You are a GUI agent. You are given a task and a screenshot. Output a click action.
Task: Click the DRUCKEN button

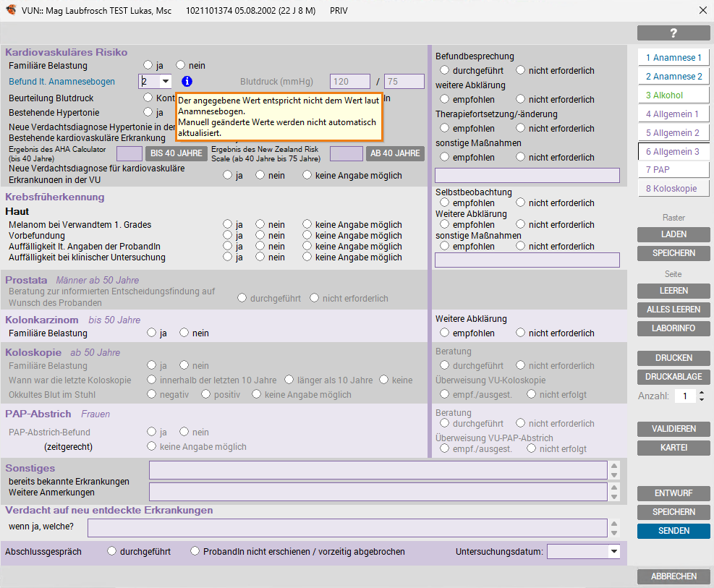coord(673,358)
